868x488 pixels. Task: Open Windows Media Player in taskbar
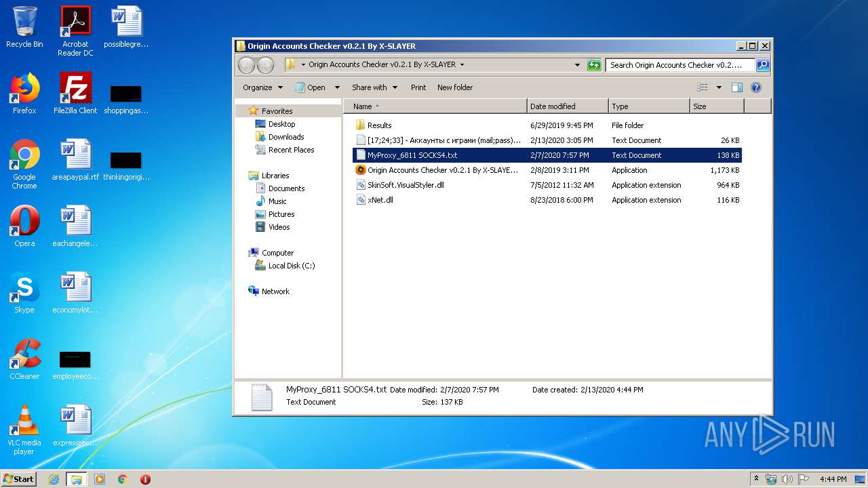(100, 479)
